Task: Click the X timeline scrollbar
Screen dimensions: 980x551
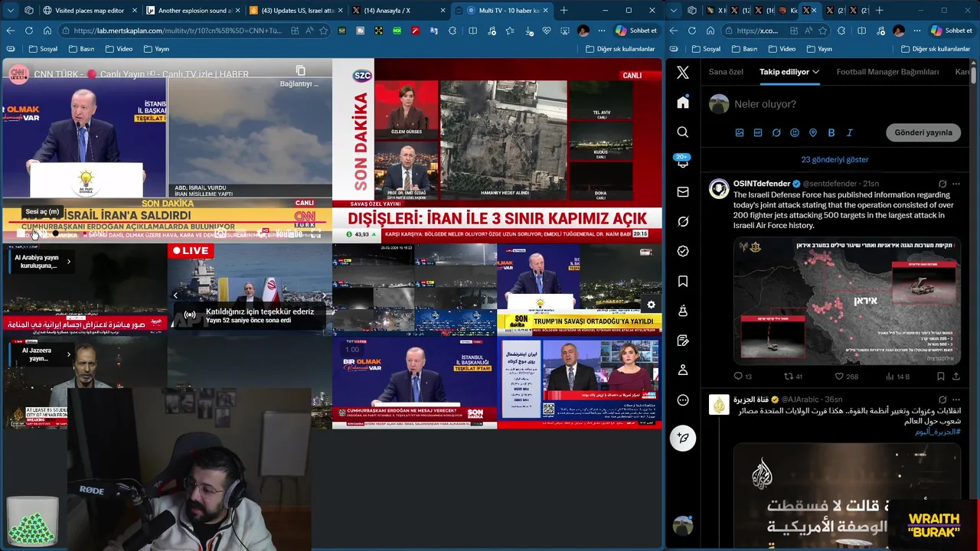Action: coord(975,76)
